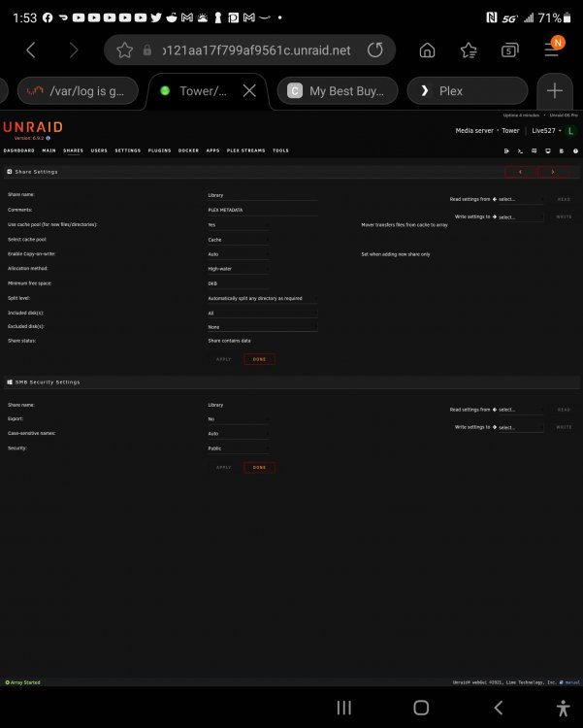Open the Included disk(s) dropdown

[262, 313]
